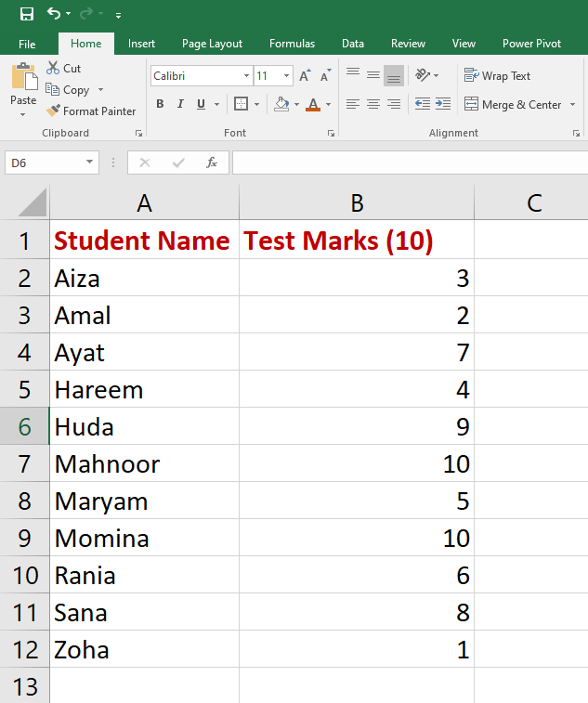
Task: Click the Cut scissors icon
Action: pyautogui.click(x=54, y=69)
